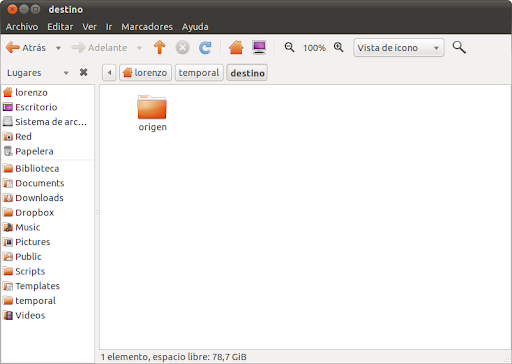Click the stop loading icon
This screenshot has height=364, width=512.
pos(182,47)
